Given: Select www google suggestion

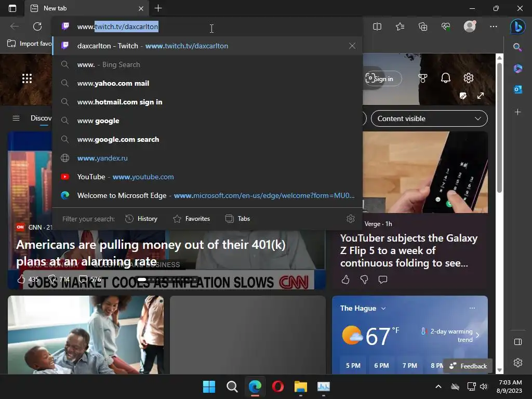Looking at the screenshot, I should point(207,121).
